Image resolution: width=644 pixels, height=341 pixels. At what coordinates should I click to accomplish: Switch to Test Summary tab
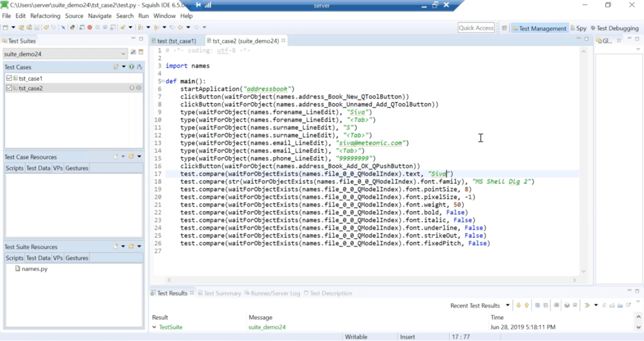pos(220,293)
